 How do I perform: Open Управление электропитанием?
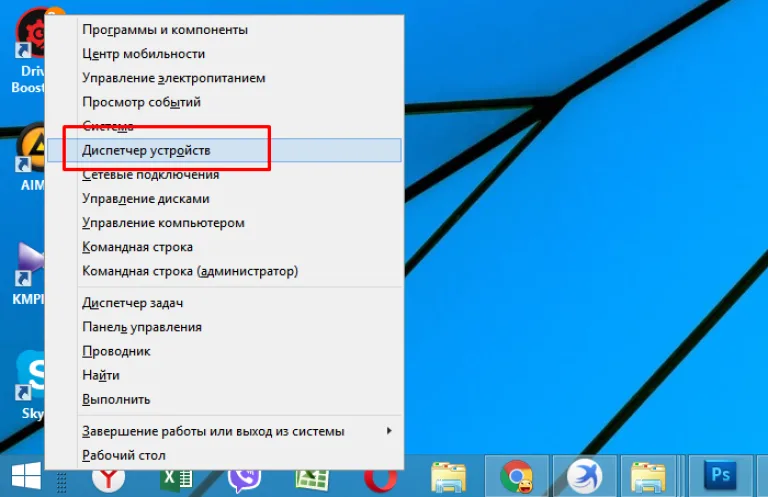pos(224,78)
